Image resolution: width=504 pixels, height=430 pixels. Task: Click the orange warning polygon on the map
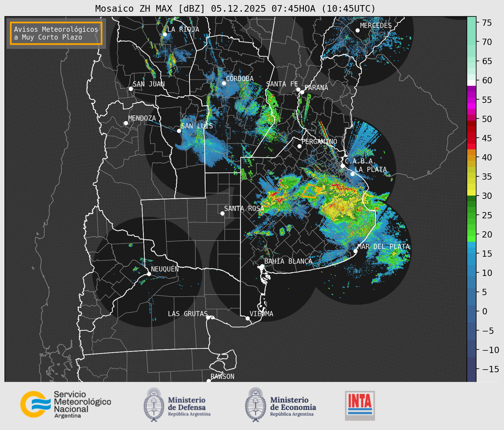[312, 191]
